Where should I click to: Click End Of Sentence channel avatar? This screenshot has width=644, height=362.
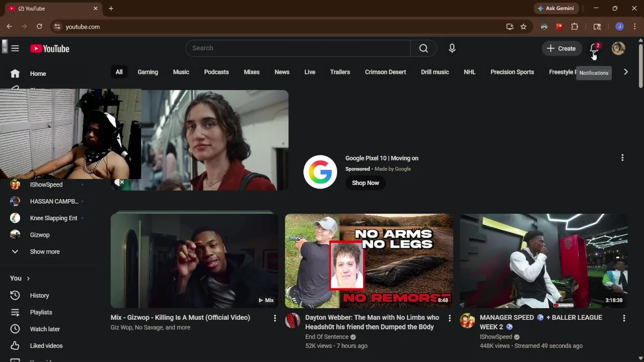(x=292, y=320)
